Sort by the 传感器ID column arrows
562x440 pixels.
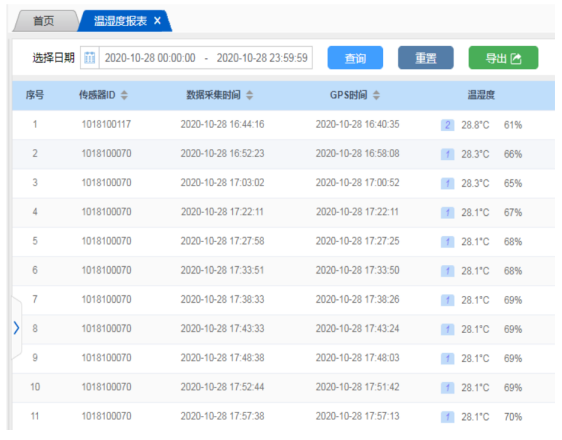124,95
